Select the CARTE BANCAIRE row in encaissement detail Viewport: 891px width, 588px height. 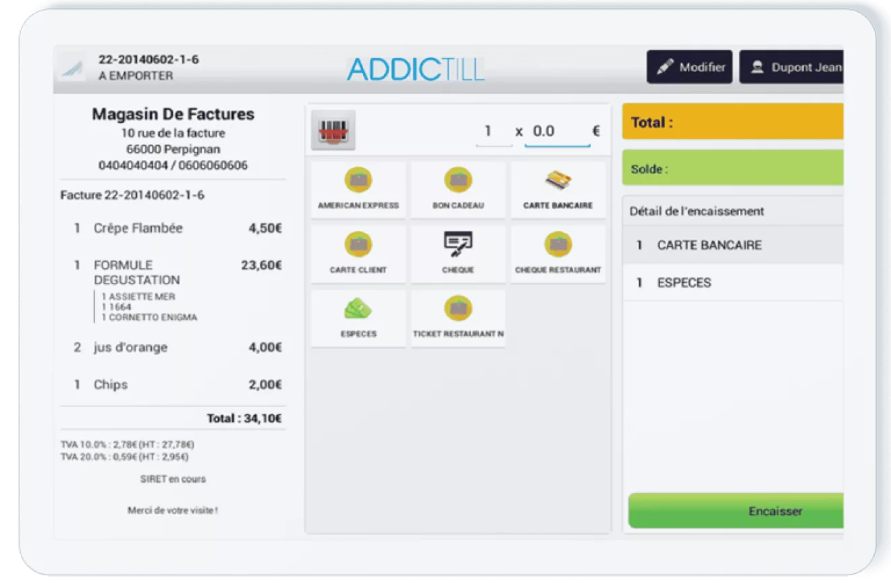pyautogui.click(x=733, y=245)
